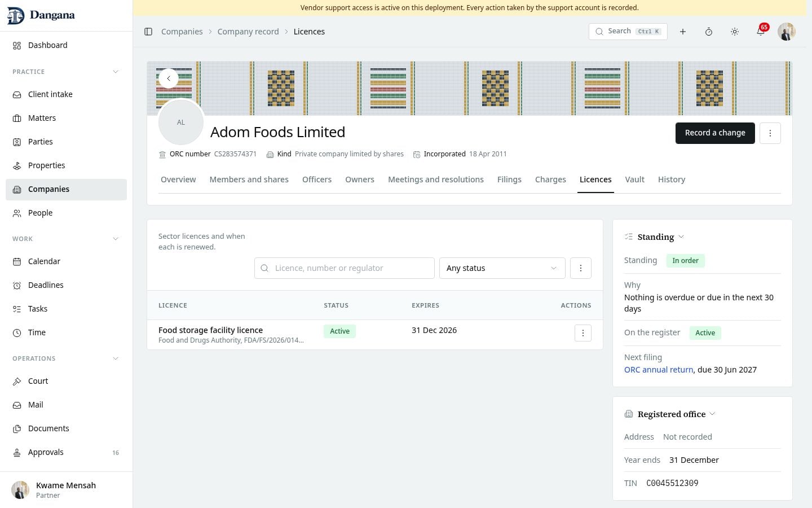Viewport: 812px width, 508px height.
Task: Go to Company record breadcrumb
Action: [248, 32]
